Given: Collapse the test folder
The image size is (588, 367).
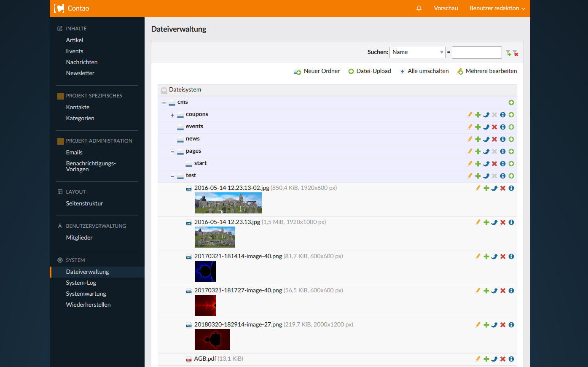Looking at the screenshot, I should coord(172,176).
